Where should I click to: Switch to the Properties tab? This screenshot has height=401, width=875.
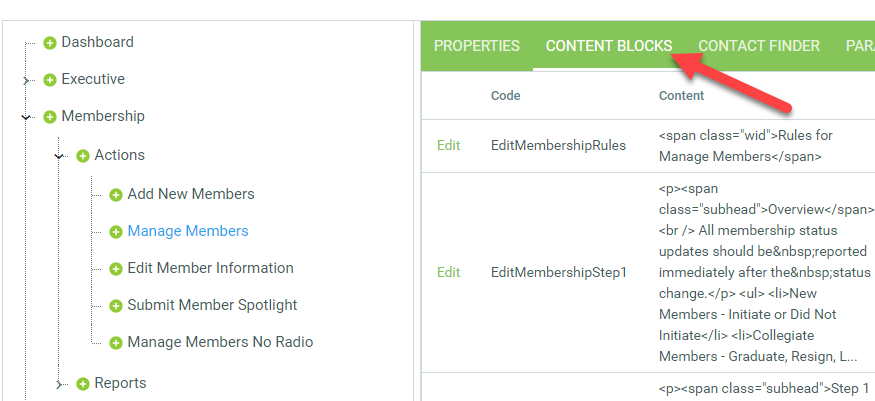[477, 46]
